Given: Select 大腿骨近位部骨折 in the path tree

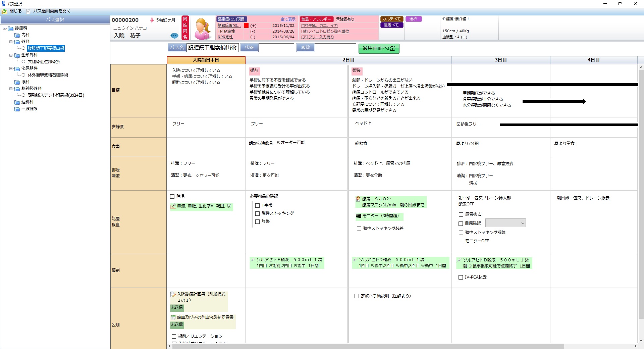Looking at the screenshot, I should (44, 62).
